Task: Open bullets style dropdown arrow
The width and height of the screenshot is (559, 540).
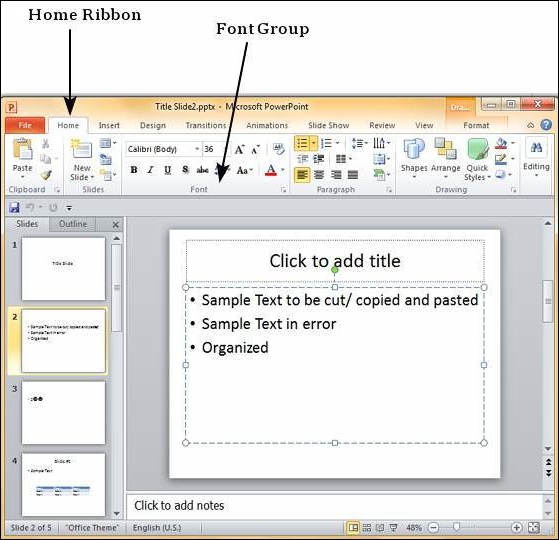Action: [x=313, y=144]
